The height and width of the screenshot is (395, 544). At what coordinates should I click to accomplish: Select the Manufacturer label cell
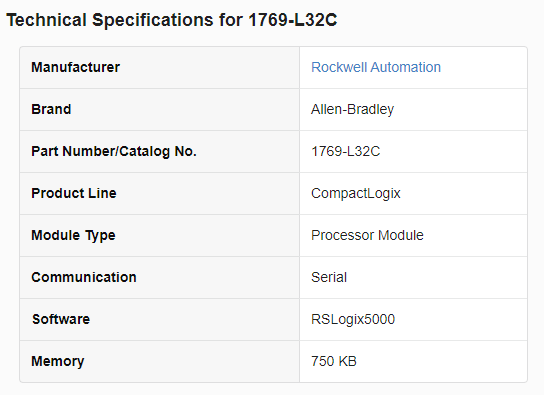(x=160, y=67)
